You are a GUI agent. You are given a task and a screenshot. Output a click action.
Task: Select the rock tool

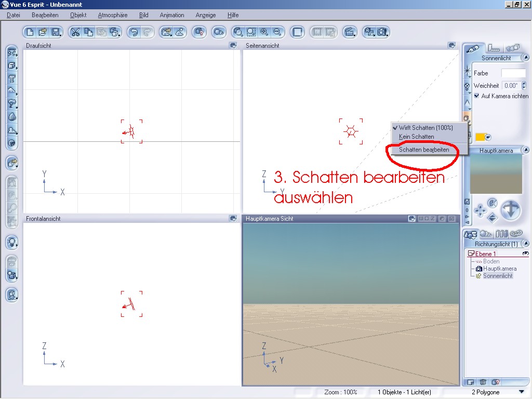[x=12, y=117]
